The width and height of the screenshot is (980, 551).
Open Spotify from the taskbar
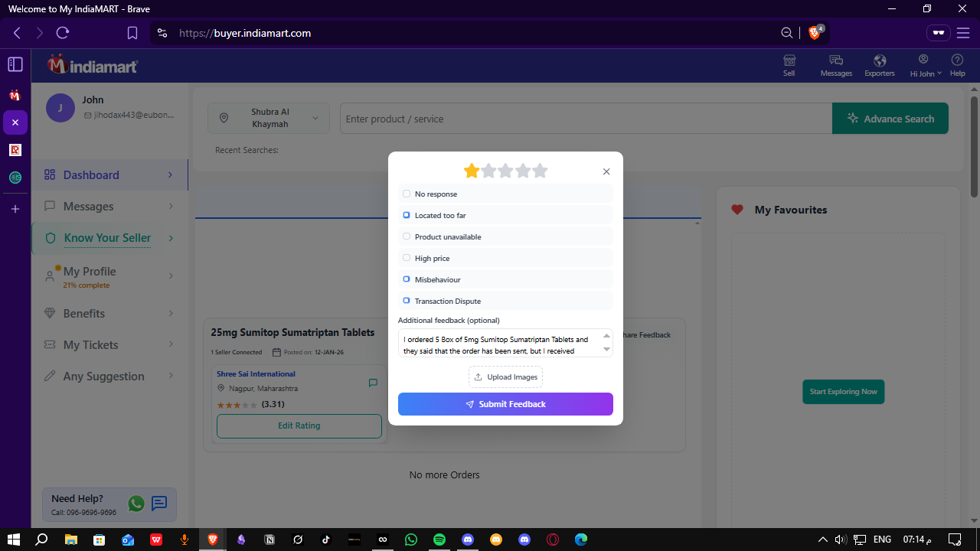[439, 540]
